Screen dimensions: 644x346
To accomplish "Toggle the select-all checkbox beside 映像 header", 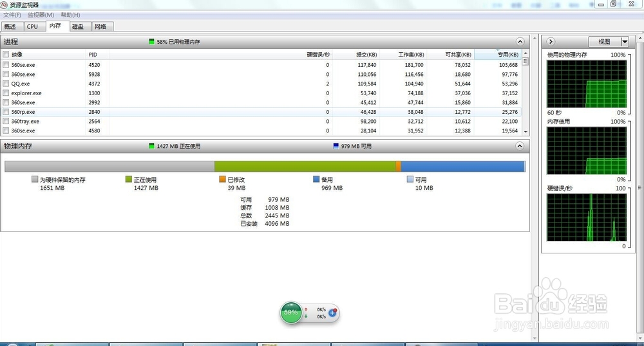I will (6, 55).
